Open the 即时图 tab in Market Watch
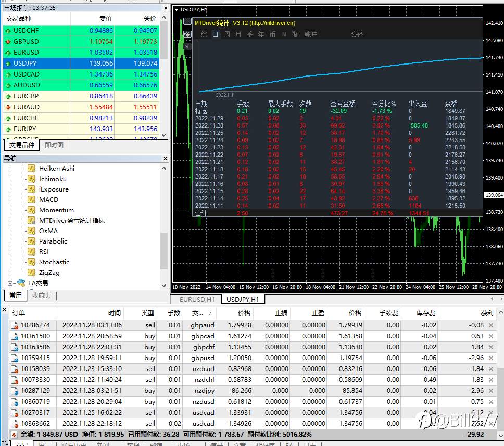 click(54, 145)
